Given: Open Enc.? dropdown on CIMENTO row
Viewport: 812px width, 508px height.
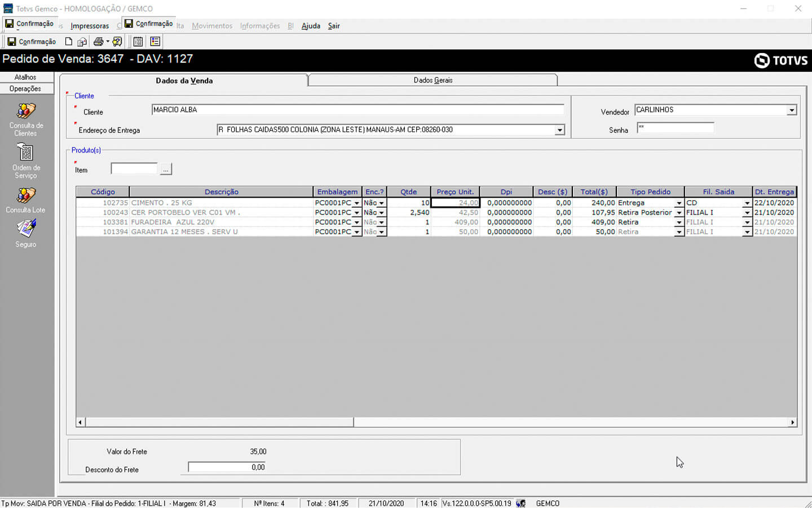Looking at the screenshot, I should pyautogui.click(x=382, y=203).
